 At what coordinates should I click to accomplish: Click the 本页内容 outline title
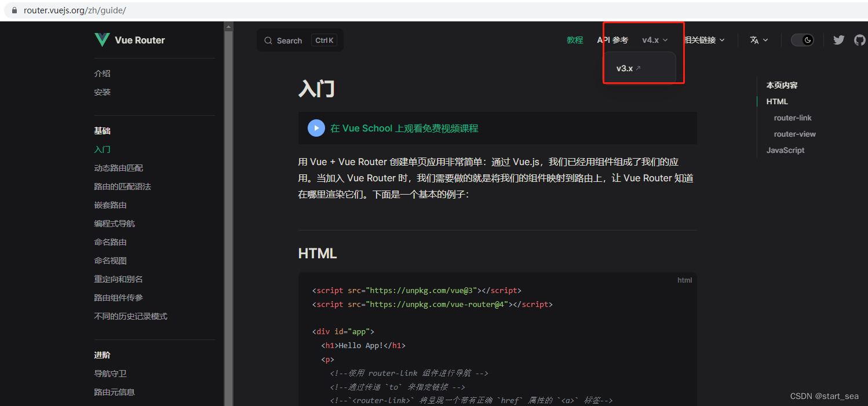pyautogui.click(x=782, y=85)
